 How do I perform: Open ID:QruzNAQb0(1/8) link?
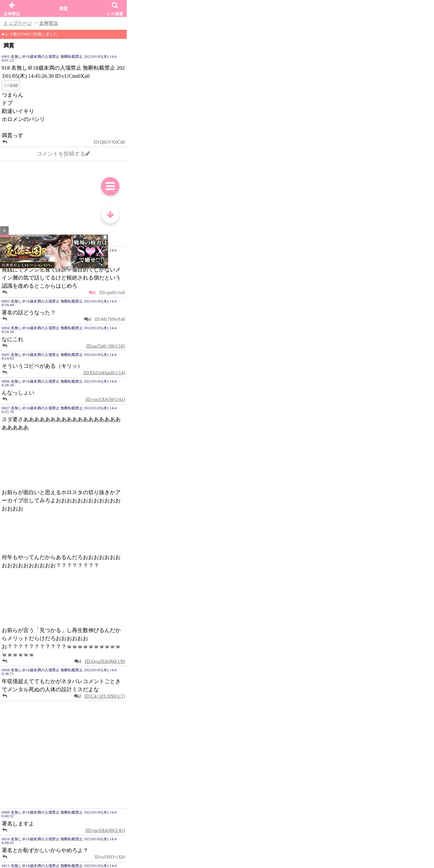point(105,661)
